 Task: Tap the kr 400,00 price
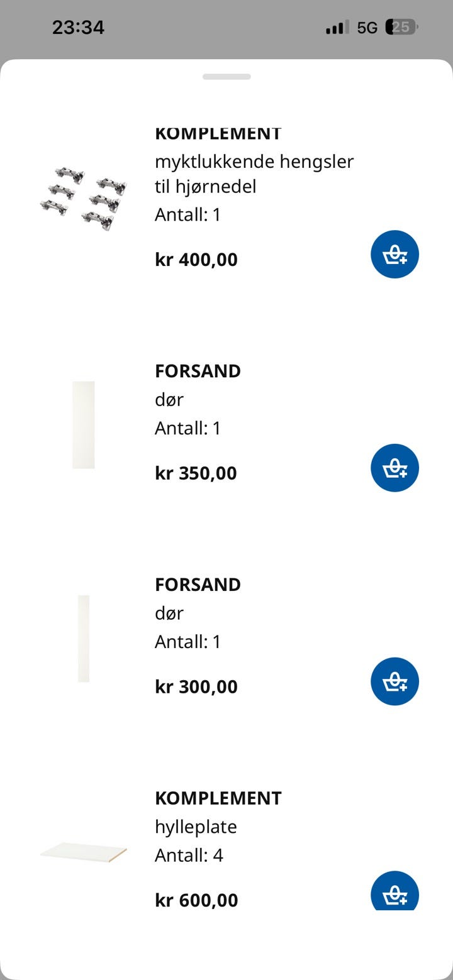pos(196,260)
